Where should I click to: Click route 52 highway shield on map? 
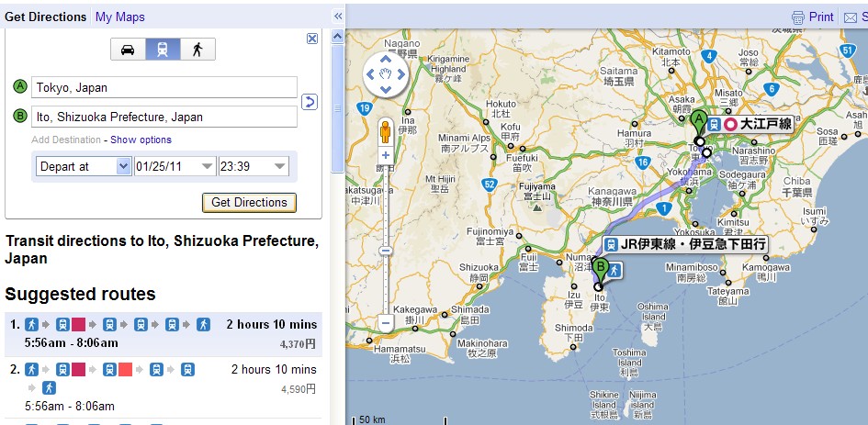pos(489,185)
